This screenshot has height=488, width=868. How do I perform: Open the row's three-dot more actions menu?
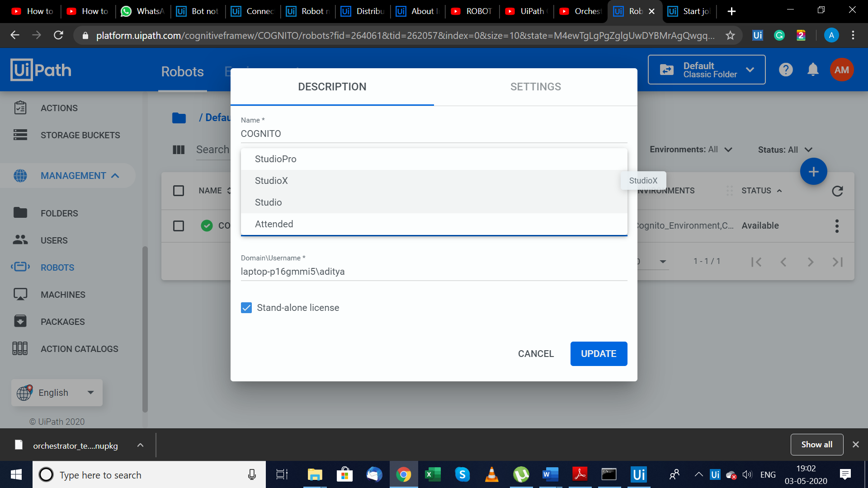[x=837, y=226]
